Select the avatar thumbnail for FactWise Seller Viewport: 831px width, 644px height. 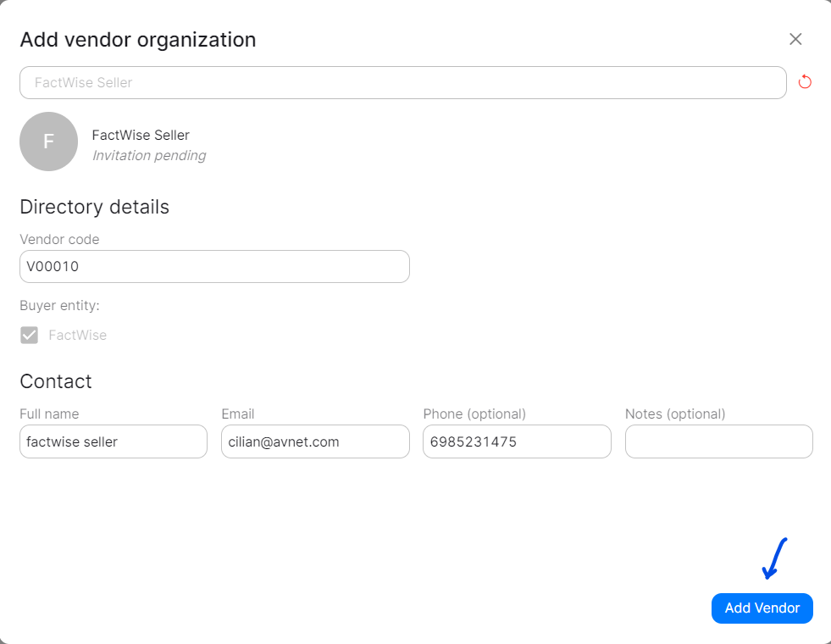click(48, 142)
